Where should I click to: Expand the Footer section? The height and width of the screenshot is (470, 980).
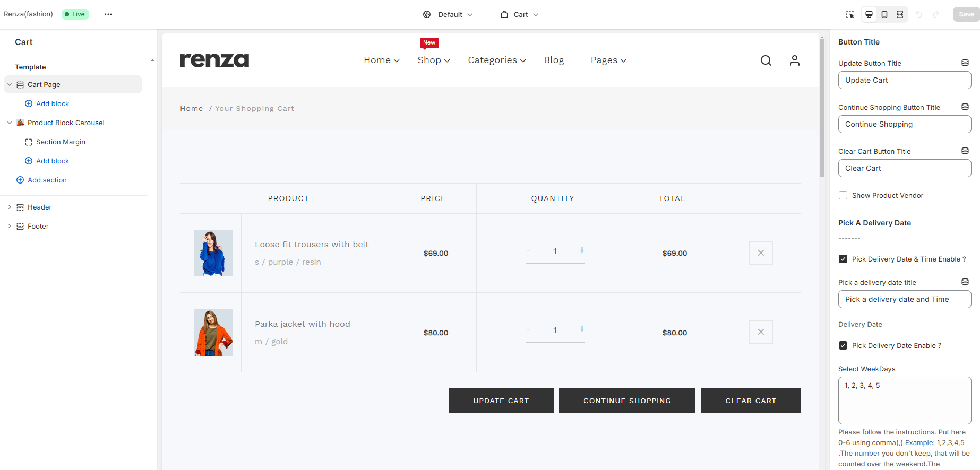(10, 226)
